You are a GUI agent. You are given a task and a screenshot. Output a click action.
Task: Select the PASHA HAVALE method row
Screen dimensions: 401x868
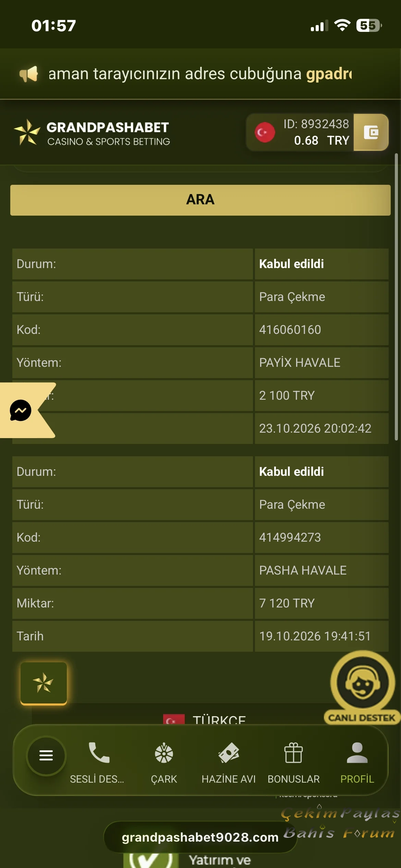(200, 570)
